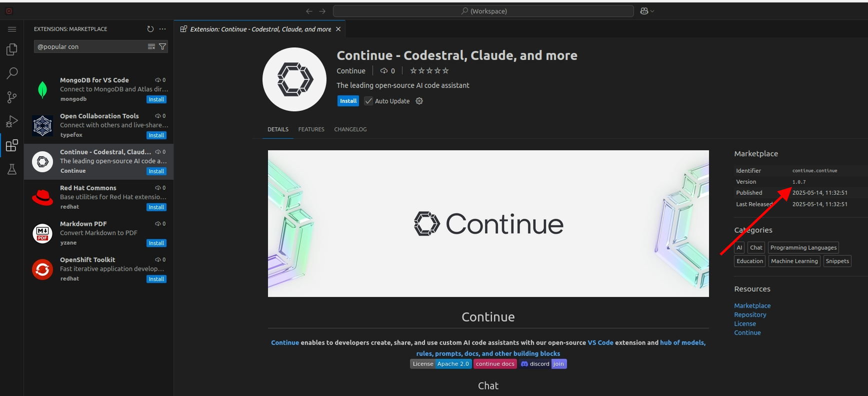Install Red Hat Commons
Image resolution: width=868 pixels, height=396 pixels.
click(x=156, y=207)
